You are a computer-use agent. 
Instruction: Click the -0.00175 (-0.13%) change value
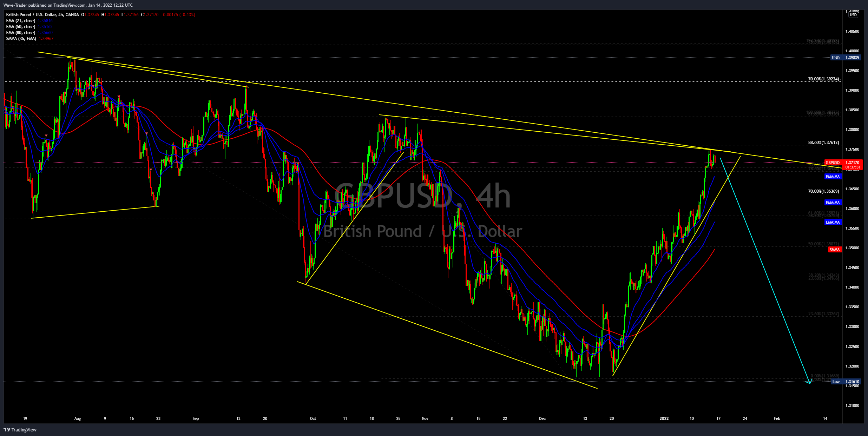click(x=178, y=15)
